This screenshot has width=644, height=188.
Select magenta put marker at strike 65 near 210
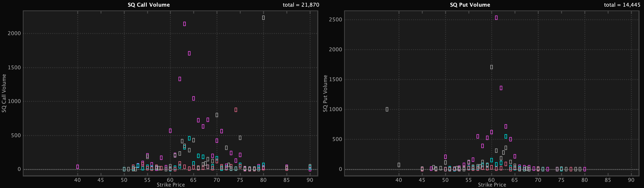(x=515, y=156)
